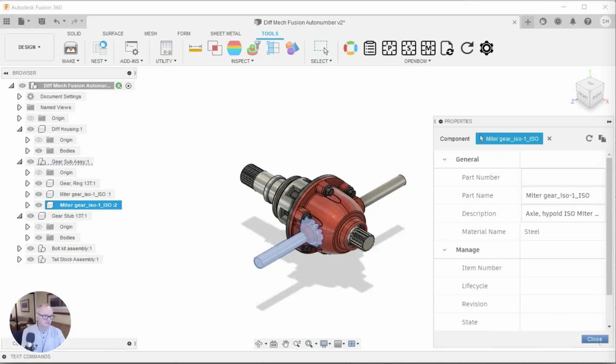The image size is (616, 364).
Task: Click the OpenBOM refresh arrow icon
Action: [x=467, y=48]
